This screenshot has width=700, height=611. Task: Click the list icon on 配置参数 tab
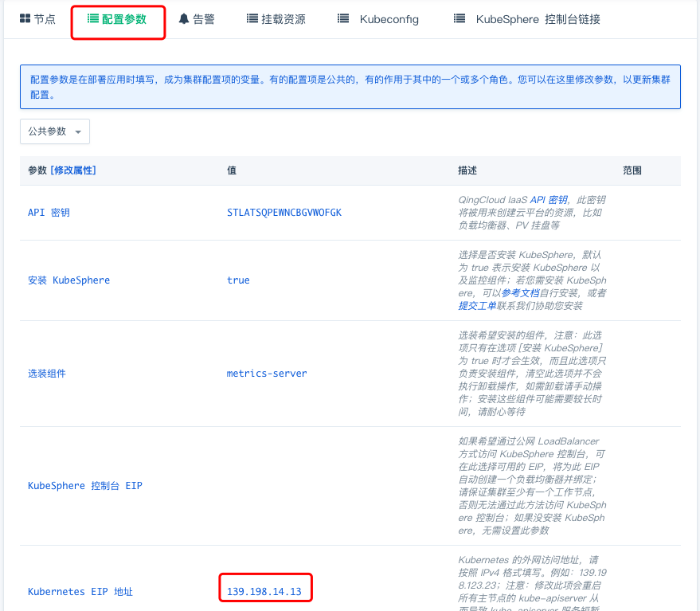(x=92, y=19)
